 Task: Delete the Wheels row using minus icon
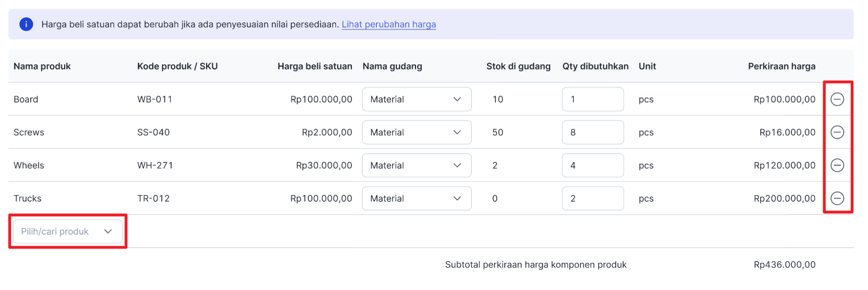(x=837, y=165)
